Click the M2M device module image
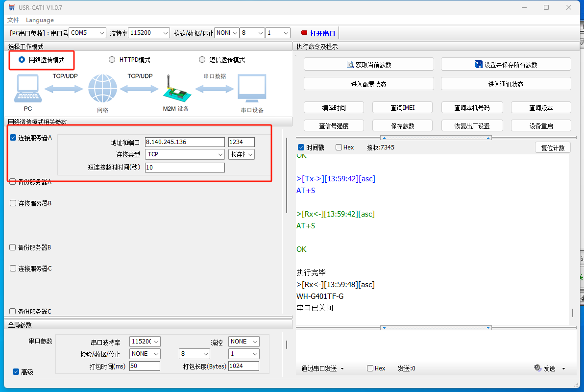This screenshot has height=392, width=584. (175, 89)
